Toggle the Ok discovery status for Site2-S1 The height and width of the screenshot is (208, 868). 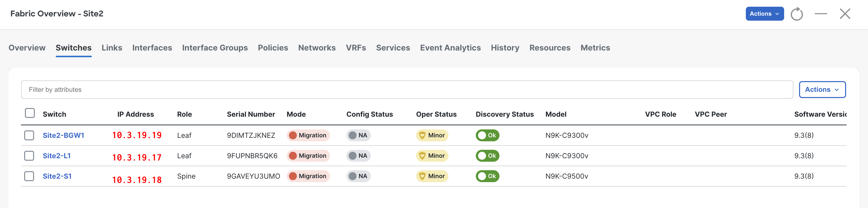487,176
